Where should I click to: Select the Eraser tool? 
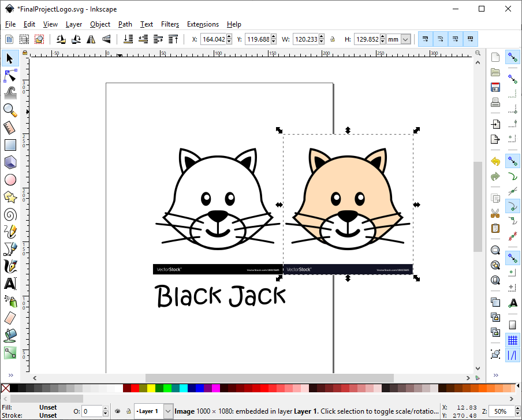tap(10, 318)
